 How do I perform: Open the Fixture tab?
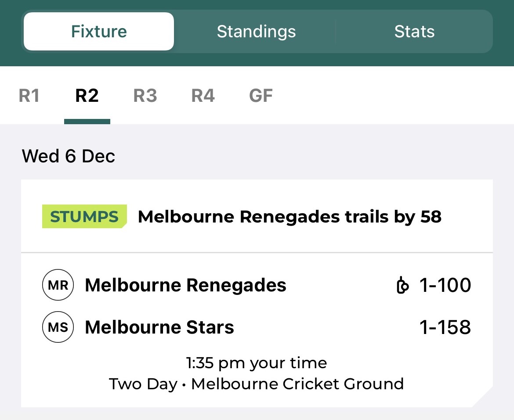point(98,31)
